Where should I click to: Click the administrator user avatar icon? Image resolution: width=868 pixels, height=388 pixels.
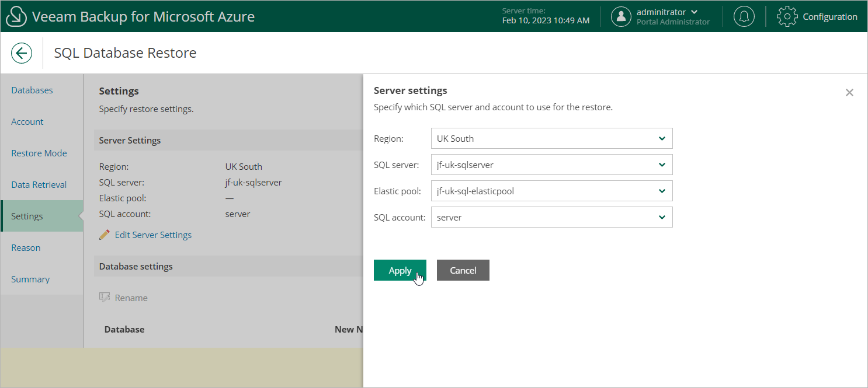(x=621, y=16)
